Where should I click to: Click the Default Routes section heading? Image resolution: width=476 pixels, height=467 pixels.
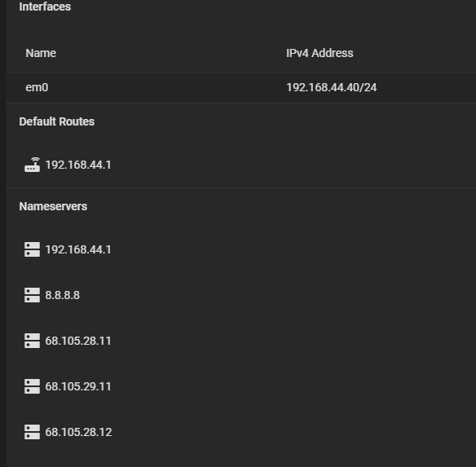[57, 121]
